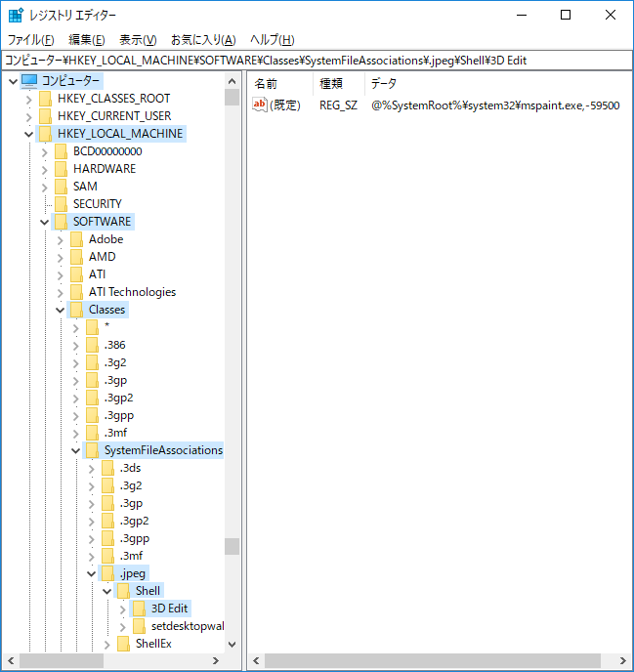634x672 pixels.
Task: Expand the BCD00000000 key
Action: (44, 152)
